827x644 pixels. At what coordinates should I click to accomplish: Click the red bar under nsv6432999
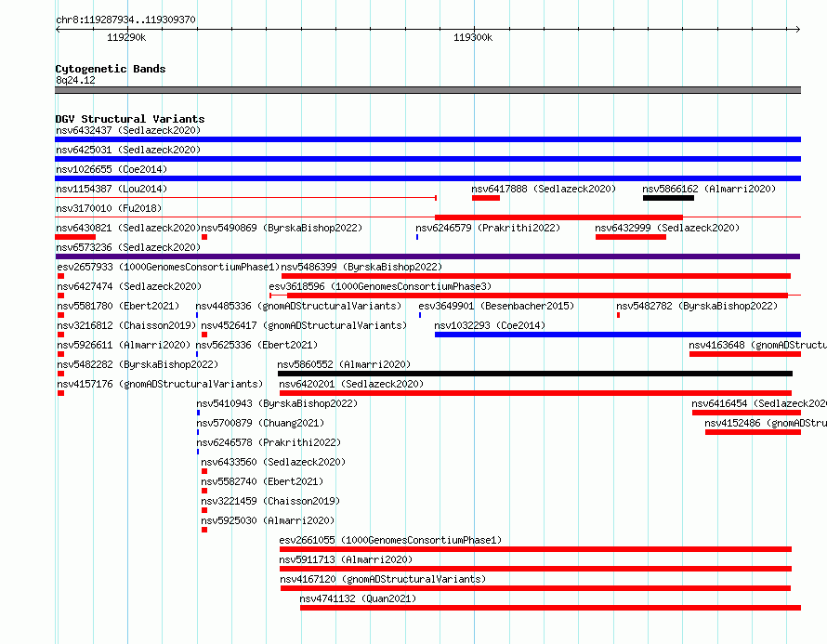click(631, 237)
